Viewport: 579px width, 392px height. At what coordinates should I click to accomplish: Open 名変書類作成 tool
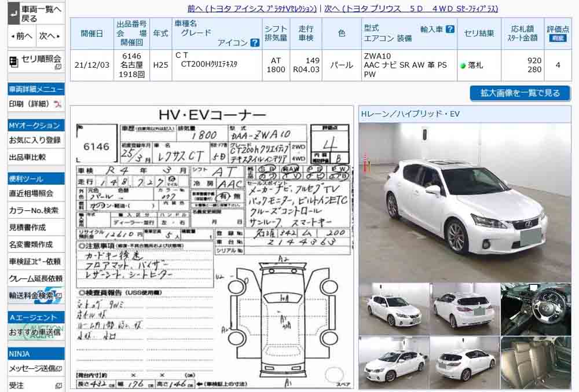(x=36, y=244)
